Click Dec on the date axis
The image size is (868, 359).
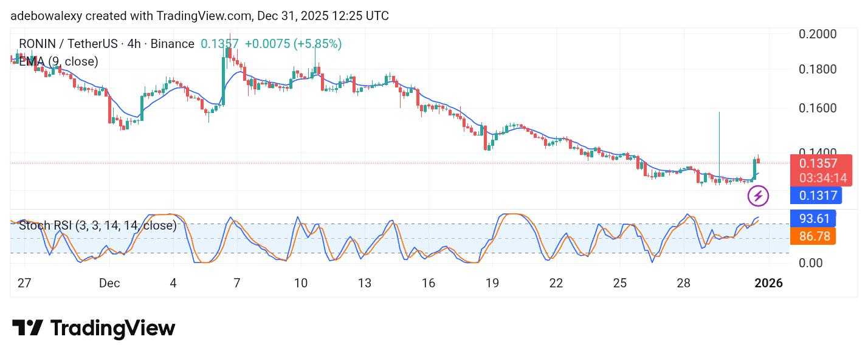pos(109,283)
